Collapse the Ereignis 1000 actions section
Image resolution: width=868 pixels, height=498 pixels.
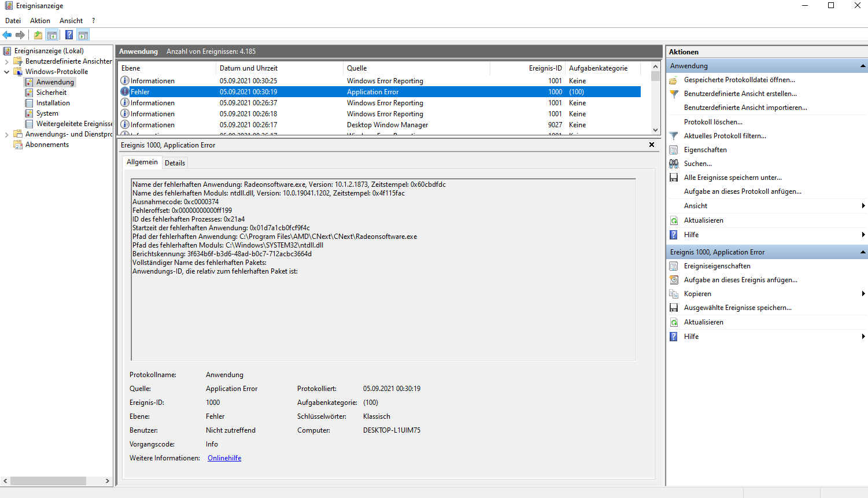tap(863, 252)
